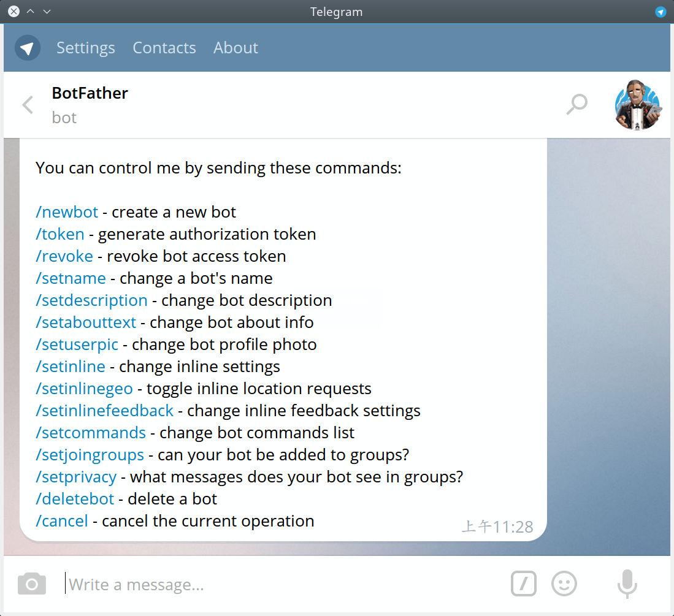
Task: Open the emoji picker smiley
Action: coord(564,584)
